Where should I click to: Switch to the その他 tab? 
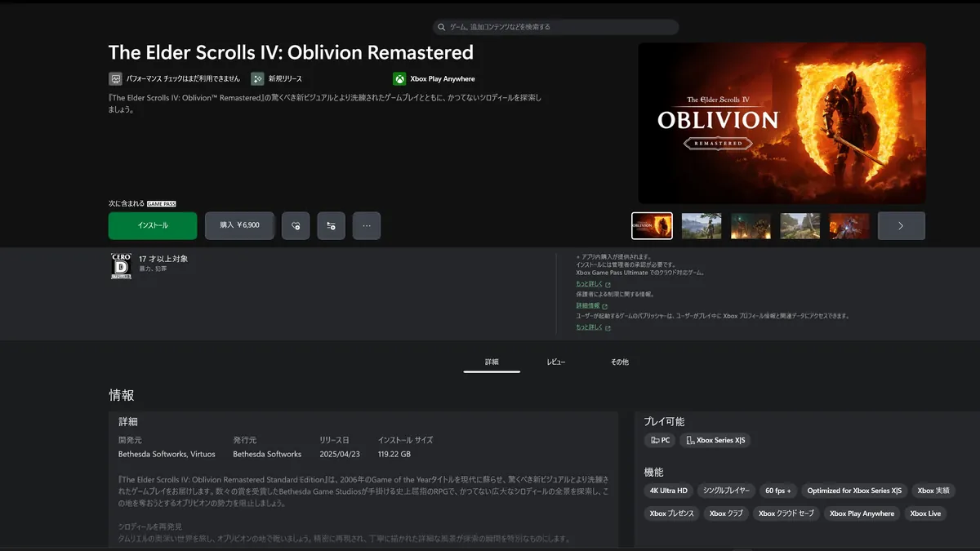(620, 362)
